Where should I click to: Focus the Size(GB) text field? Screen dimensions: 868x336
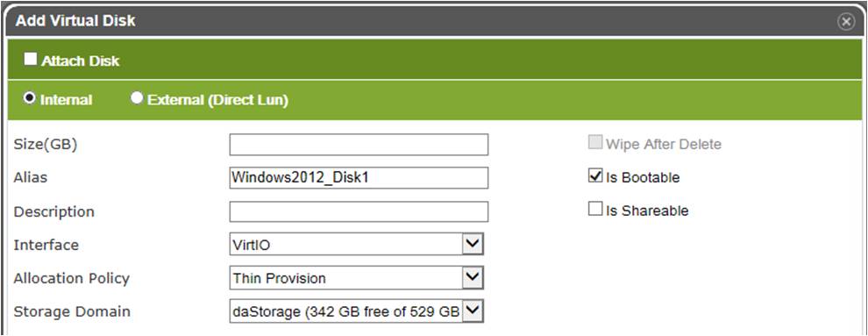[x=359, y=145]
